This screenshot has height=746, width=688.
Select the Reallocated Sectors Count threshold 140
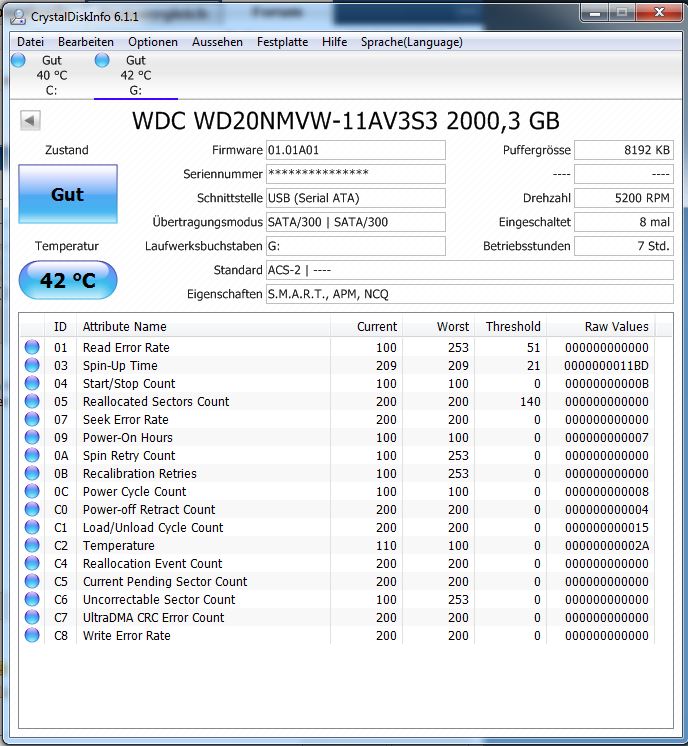[x=530, y=402]
